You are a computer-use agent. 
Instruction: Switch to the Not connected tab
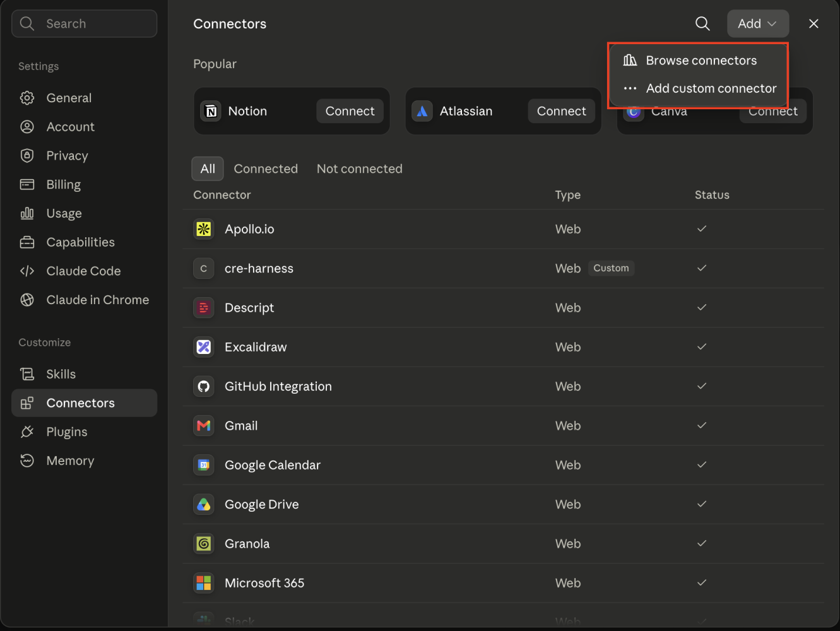[360, 169]
